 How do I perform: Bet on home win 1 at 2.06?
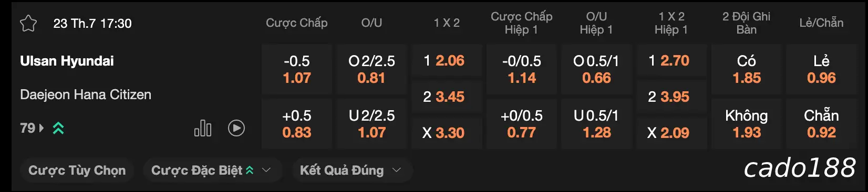447,61
